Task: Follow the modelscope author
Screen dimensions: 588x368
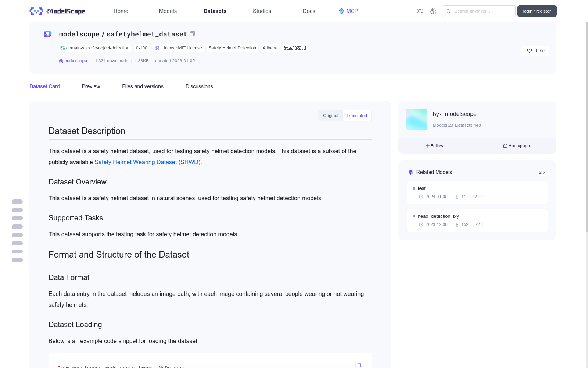Action: [x=434, y=146]
